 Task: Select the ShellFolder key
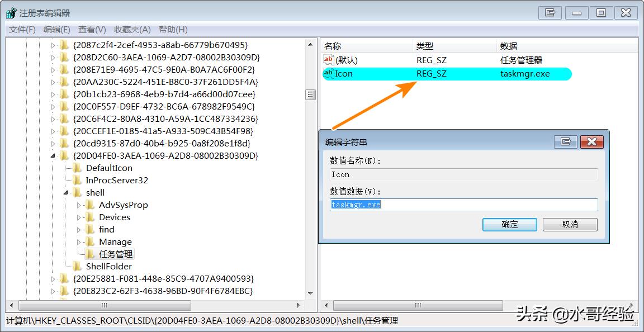pyautogui.click(x=109, y=267)
